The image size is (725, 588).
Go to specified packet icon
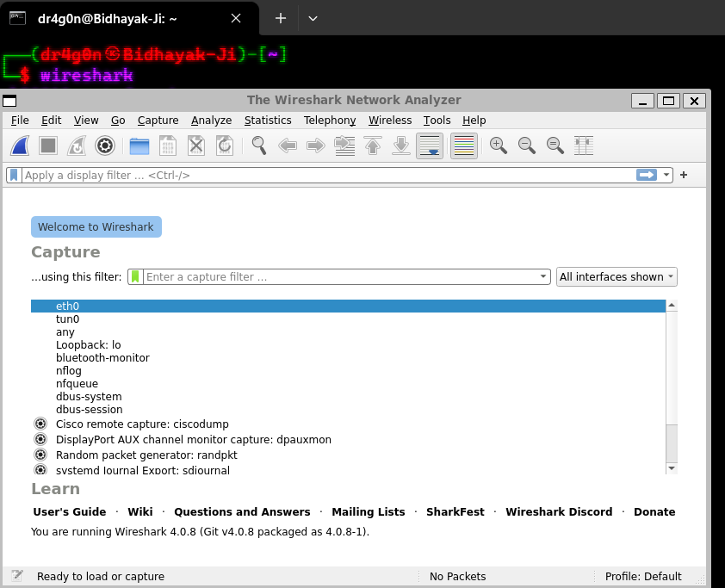tap(345, 146)
